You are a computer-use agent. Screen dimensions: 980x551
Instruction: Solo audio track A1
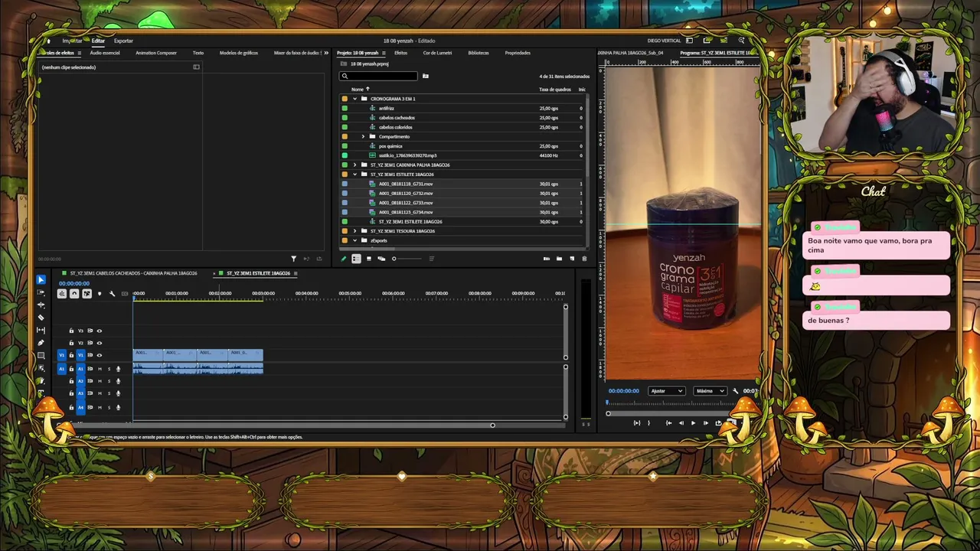(109, 369)
